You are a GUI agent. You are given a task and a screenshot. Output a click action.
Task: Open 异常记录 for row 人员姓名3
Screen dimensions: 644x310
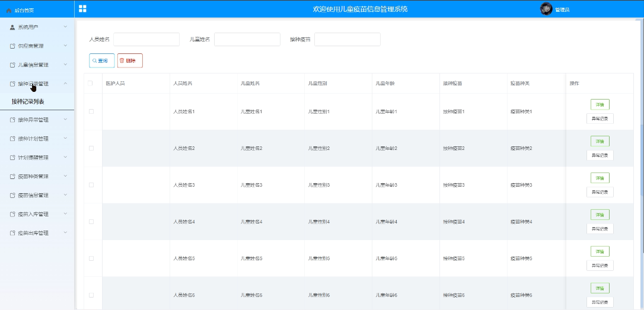[x=600, y=192]
